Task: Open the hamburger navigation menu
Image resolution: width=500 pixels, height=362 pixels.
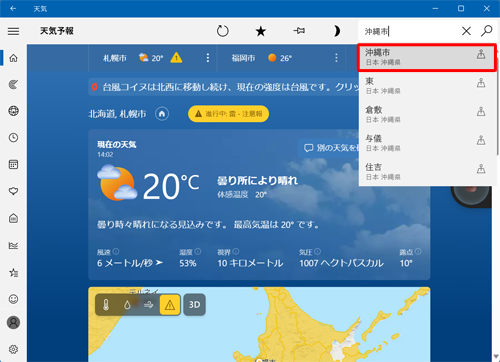Action: (x=13, y=31)
